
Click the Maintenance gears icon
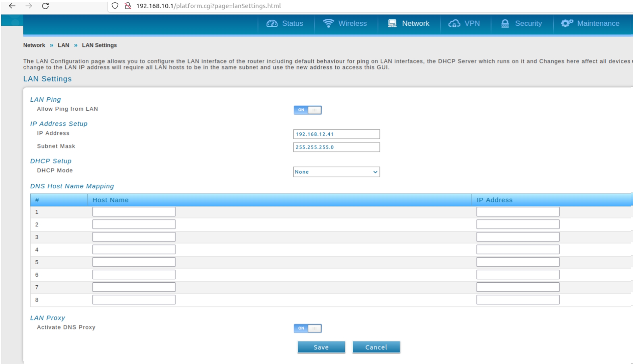coord(567,23)
